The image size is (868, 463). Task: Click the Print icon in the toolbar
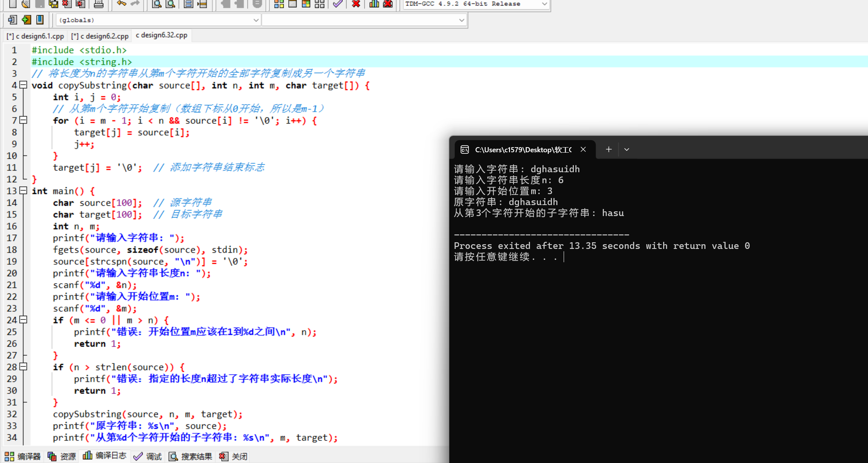pos(99,4)
